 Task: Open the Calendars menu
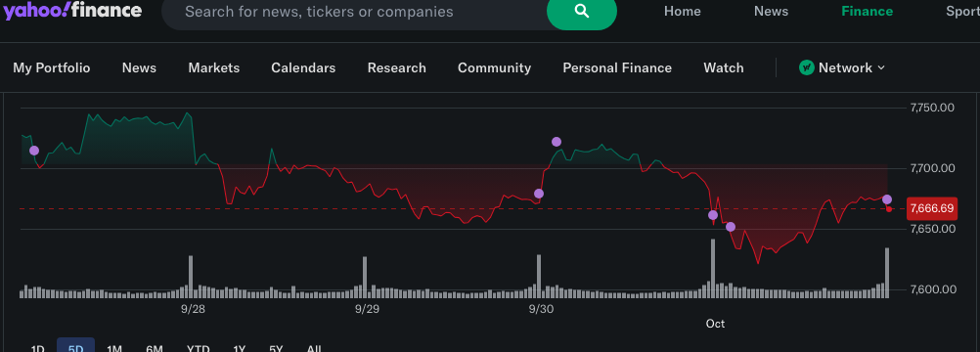click(x=303, y=67)
